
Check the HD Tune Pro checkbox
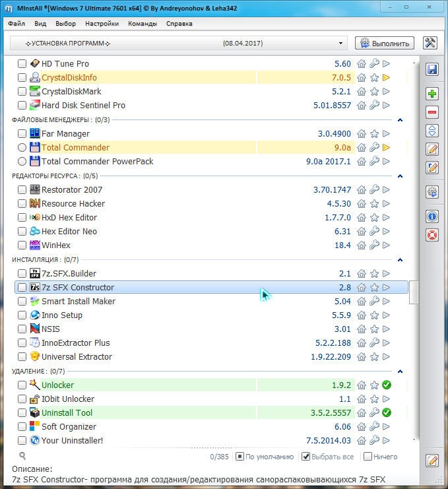pyautogui.click(x=22, y=63)
